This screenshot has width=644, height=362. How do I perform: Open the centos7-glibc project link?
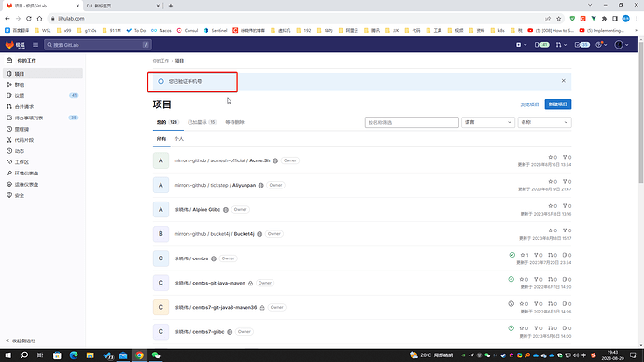(x=199, y=331)
